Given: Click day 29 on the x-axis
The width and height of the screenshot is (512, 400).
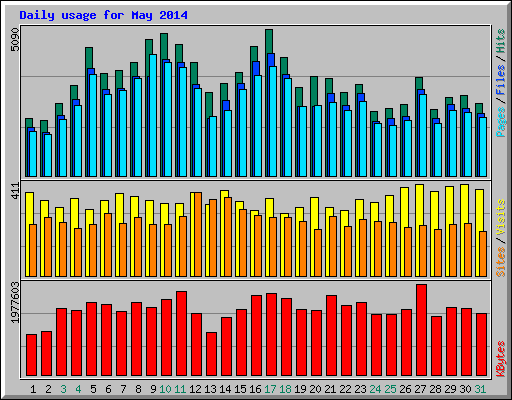Looking at the screenshot, I should click(450, 389).
